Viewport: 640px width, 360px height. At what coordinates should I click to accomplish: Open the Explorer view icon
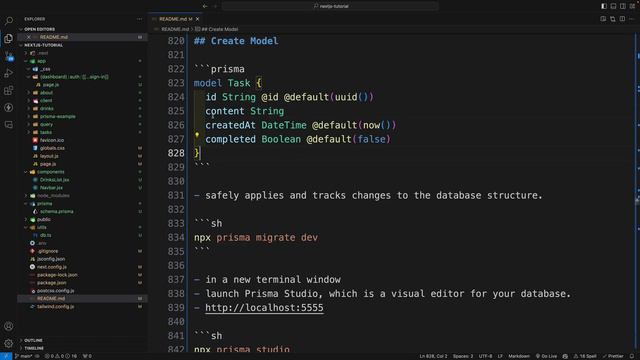coord(9,38)
